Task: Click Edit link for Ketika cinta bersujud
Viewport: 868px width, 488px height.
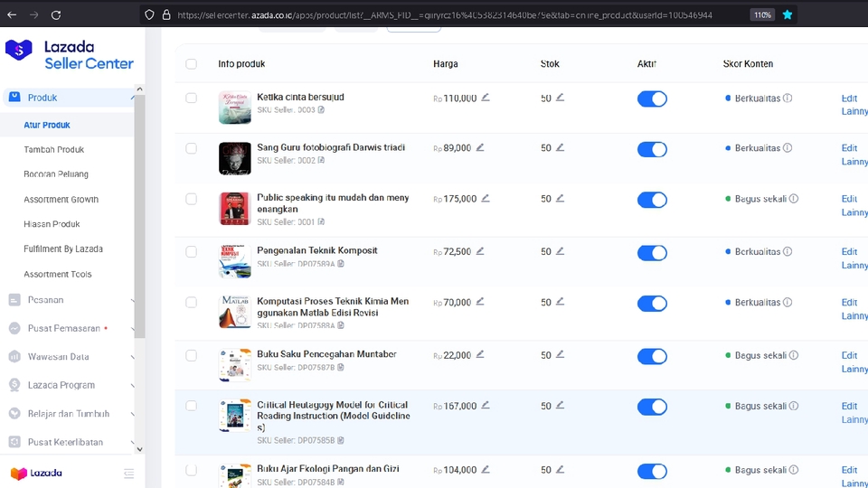Action: pyautogui.click(x=849, y=98)
